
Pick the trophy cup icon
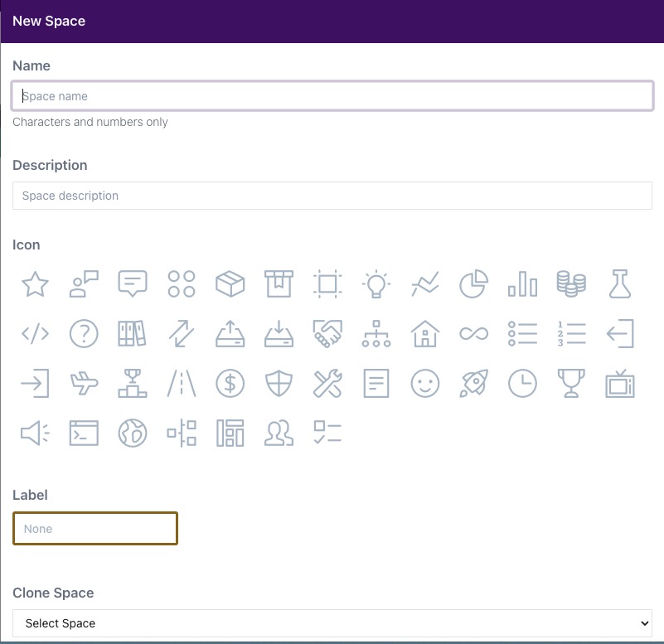pos(571,384)
